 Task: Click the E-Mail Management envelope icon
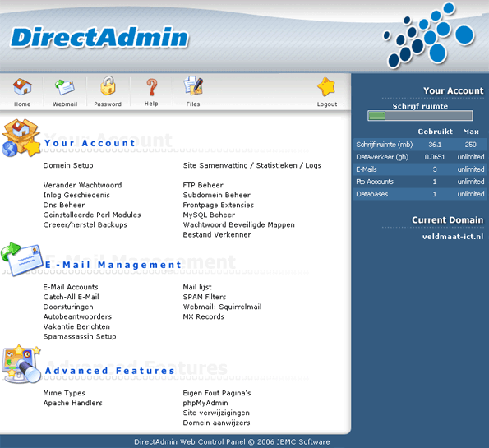coord(21,260)
